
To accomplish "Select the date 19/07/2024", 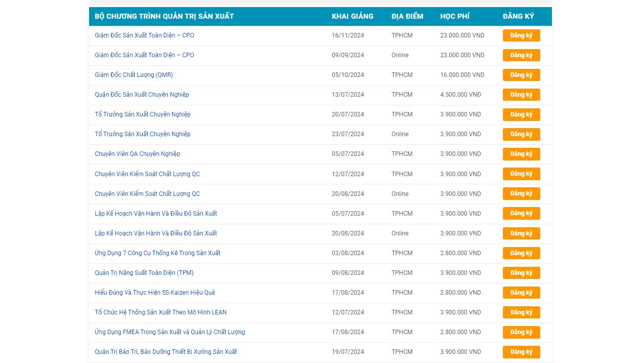I will [x=348, y=352].
